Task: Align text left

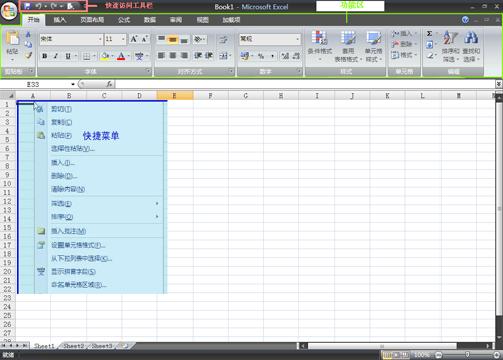Action: [161, 55]
